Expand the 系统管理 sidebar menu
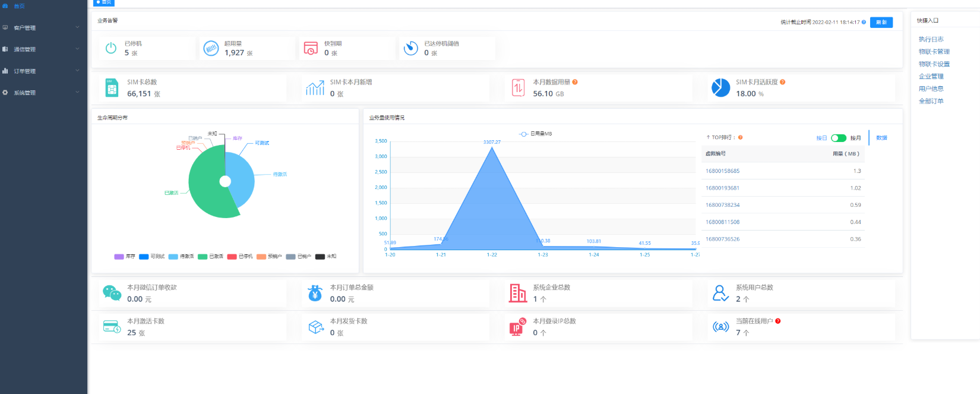Viewport: 980px width, 394px height. 43,93
